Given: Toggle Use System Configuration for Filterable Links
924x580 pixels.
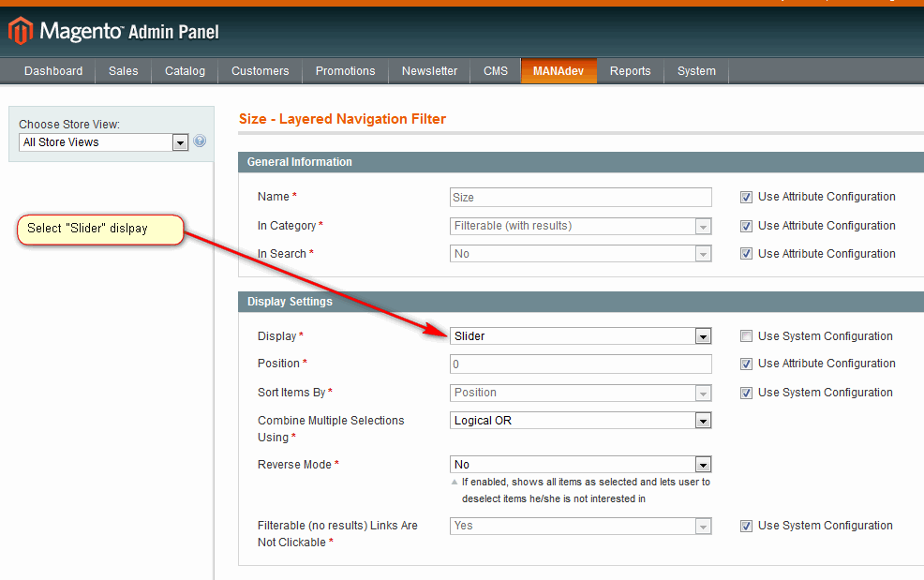Looking at the screenshot, I should (746, 527).
